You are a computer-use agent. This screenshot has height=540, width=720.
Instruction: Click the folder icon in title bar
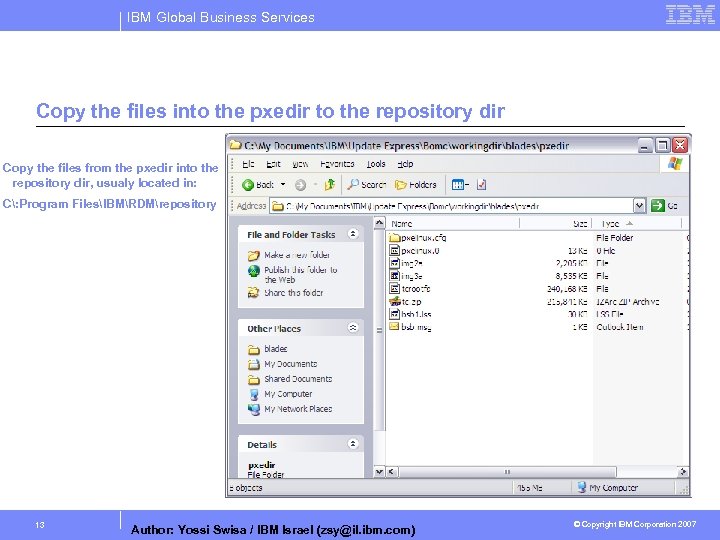tap(236, 145)
